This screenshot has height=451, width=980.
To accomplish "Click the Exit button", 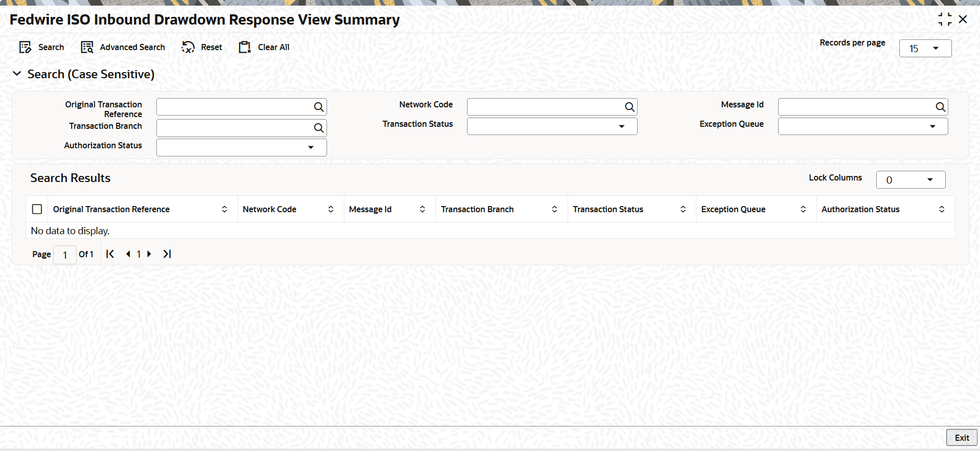I will click(962, 438).
